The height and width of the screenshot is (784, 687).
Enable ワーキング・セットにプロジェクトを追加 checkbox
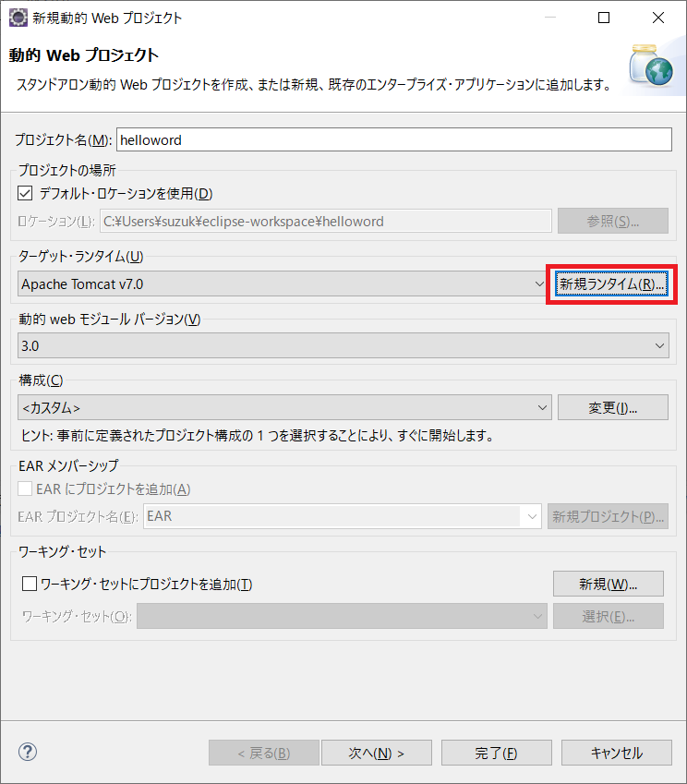click(x=30, y=584)
